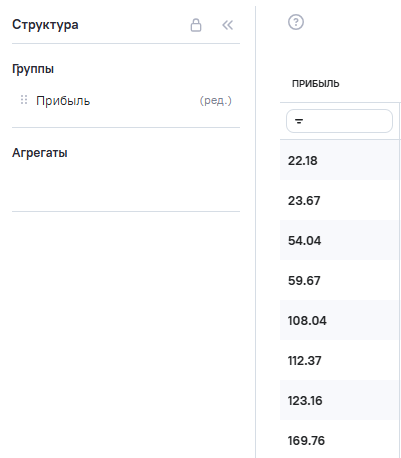
Task: Select the row with value 108.04
Action: click(x=340, y=320)
